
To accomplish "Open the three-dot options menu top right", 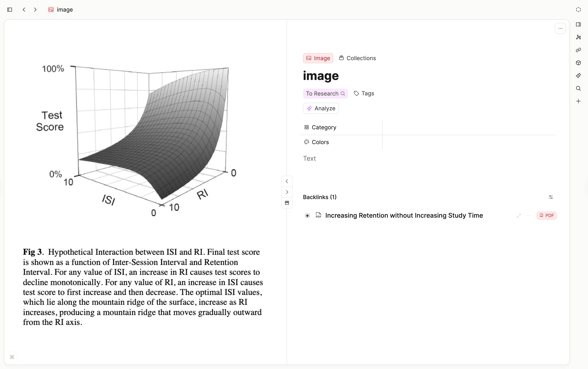I will 560,28.
